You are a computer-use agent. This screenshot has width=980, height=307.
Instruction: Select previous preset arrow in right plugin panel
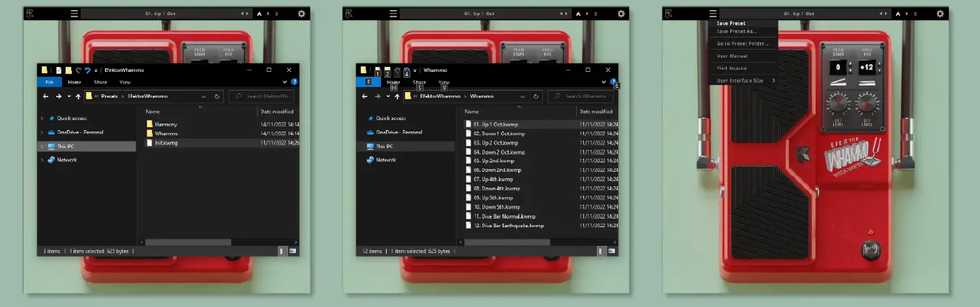(880, 13)
